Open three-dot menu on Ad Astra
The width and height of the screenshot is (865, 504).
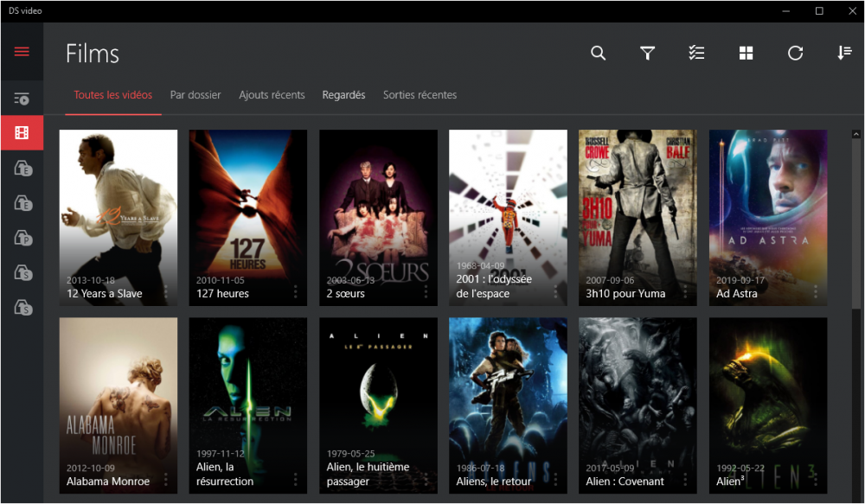click(x=816, y=292)
